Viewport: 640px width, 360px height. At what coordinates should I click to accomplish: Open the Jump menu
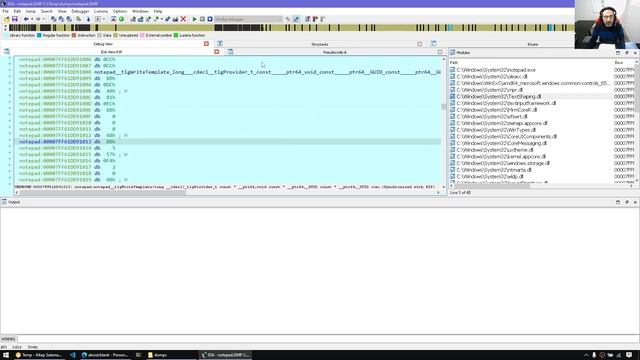[x=31, y=11]
